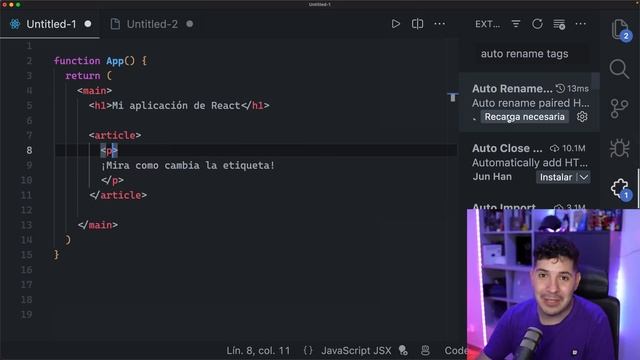Click the function App() declaration
This screenshot has height=360, width=640.
click(x=100, y=61)
